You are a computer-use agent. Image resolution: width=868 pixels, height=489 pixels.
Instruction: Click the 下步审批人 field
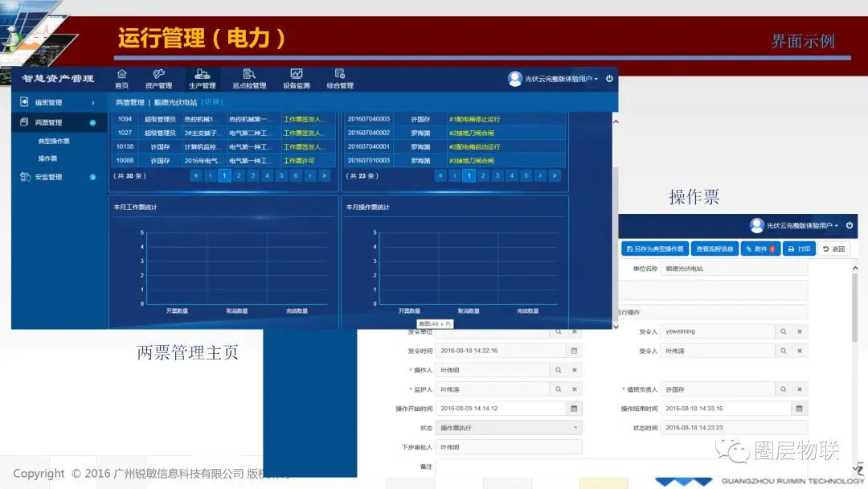509,447
